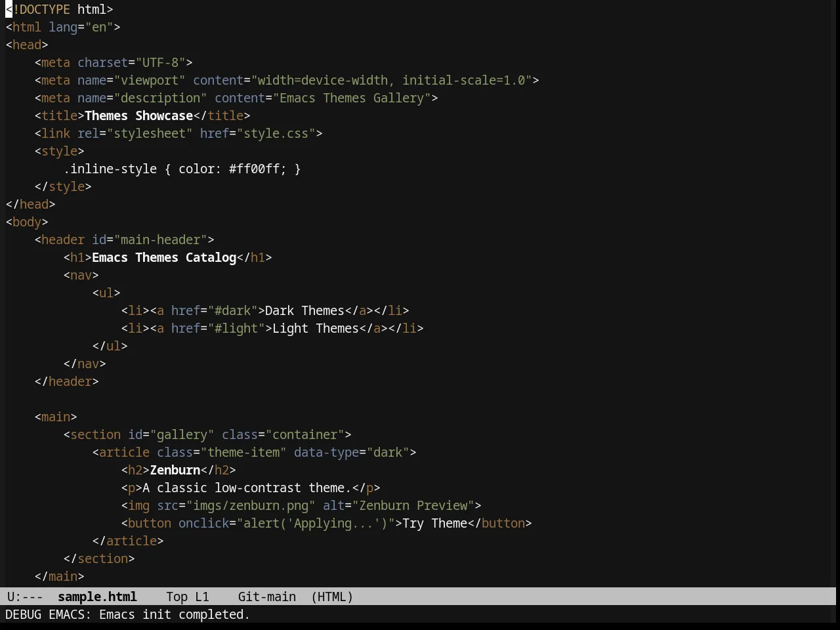
Task: Click the onclick alert('Applying...') attribute
Action: (287, 523)
